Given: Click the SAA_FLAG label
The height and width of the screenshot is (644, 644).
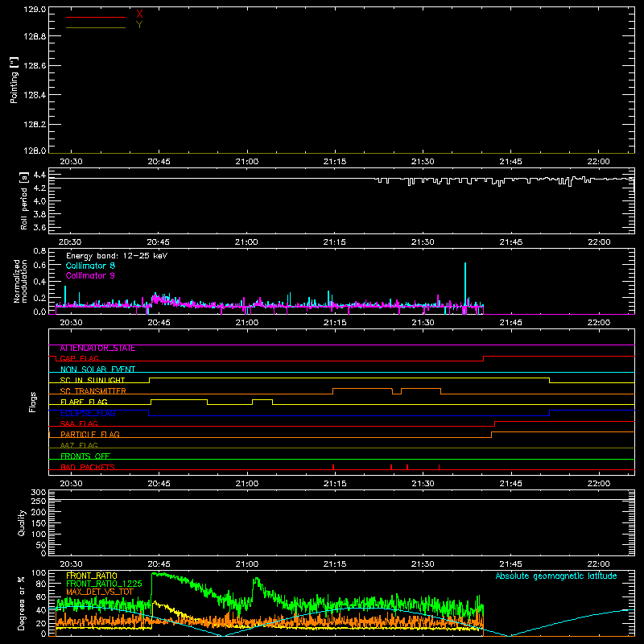Looking at the screenshot, I should (x=79, y=424).
